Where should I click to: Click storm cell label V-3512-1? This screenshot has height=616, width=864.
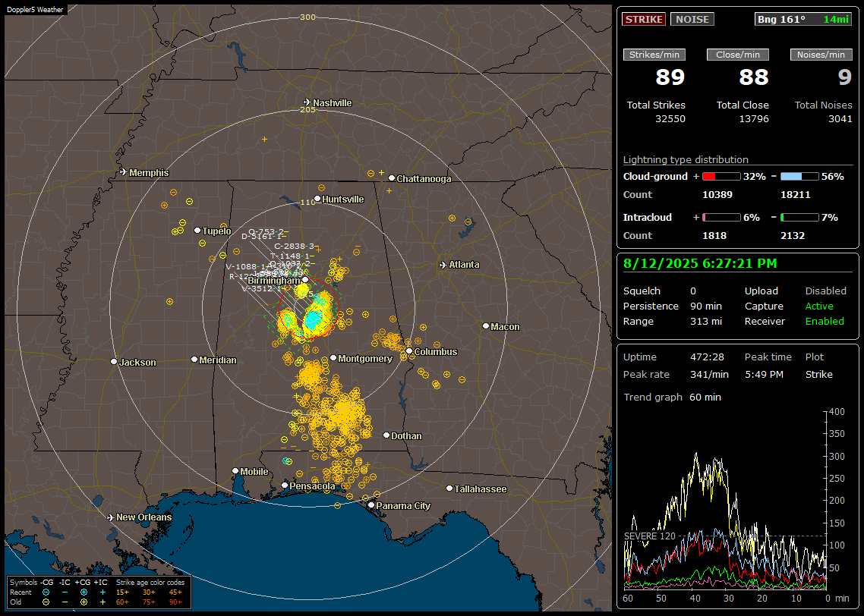264,288
